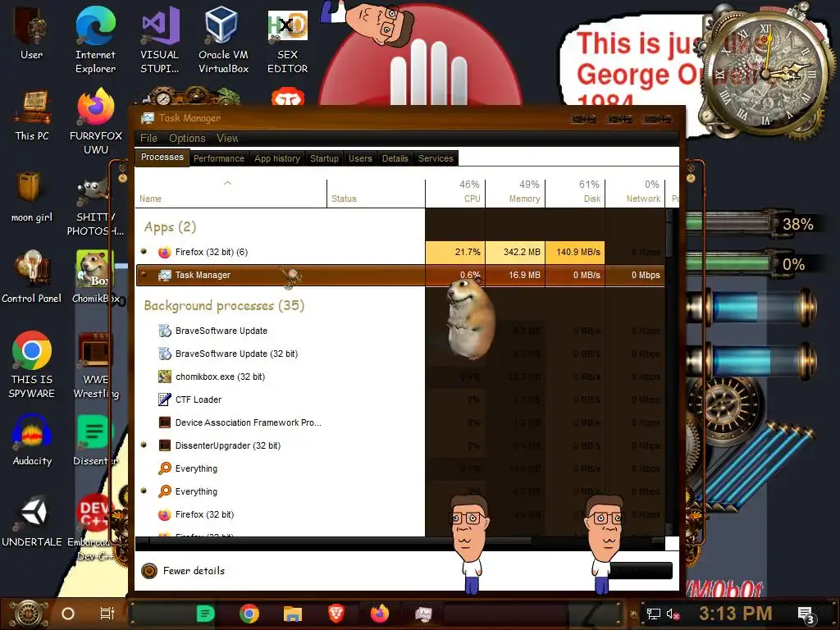
Task: Expand the DissenterUpgrader (32 bit) process
Action: coord(144,445)
